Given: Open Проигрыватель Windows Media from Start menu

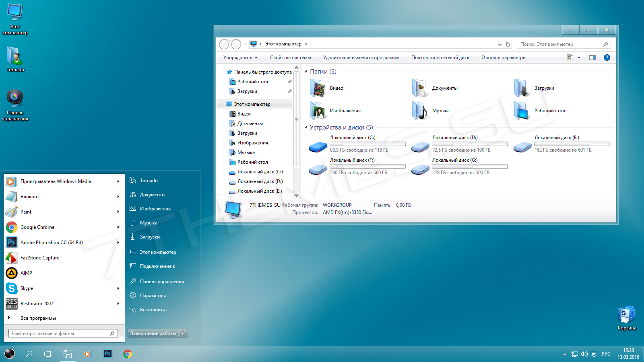Looking at the screenshot, I should coord(64,181).
